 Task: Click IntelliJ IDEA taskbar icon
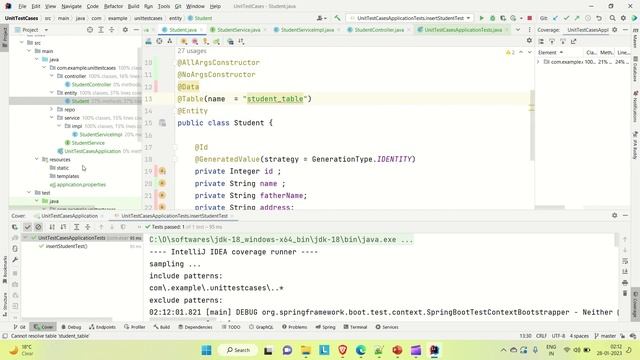click(x=434, y=350)
